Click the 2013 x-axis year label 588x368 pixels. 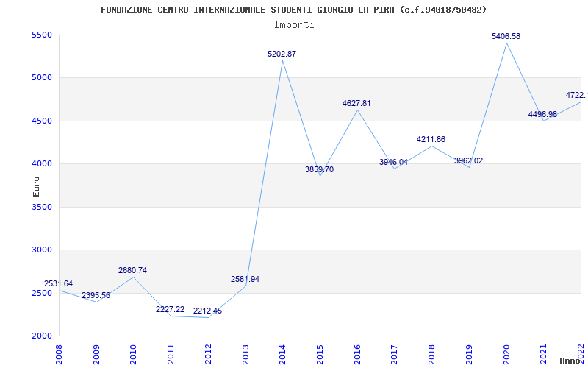point(245,354)
